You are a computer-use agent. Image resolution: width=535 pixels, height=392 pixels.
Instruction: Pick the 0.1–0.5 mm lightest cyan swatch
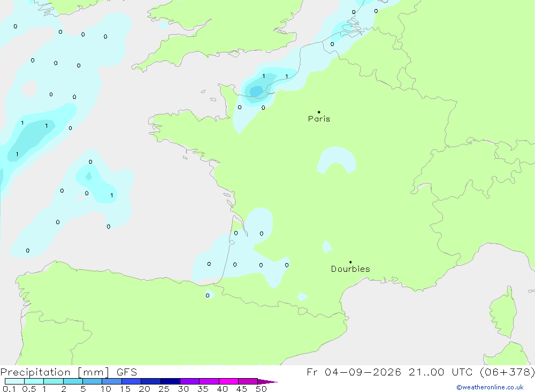[x=14, y=381]
